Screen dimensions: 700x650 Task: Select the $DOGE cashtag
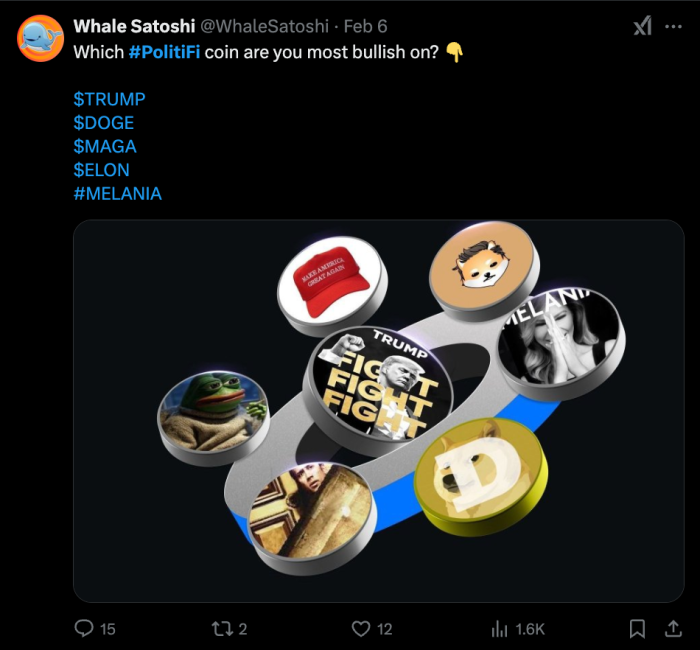103,123
